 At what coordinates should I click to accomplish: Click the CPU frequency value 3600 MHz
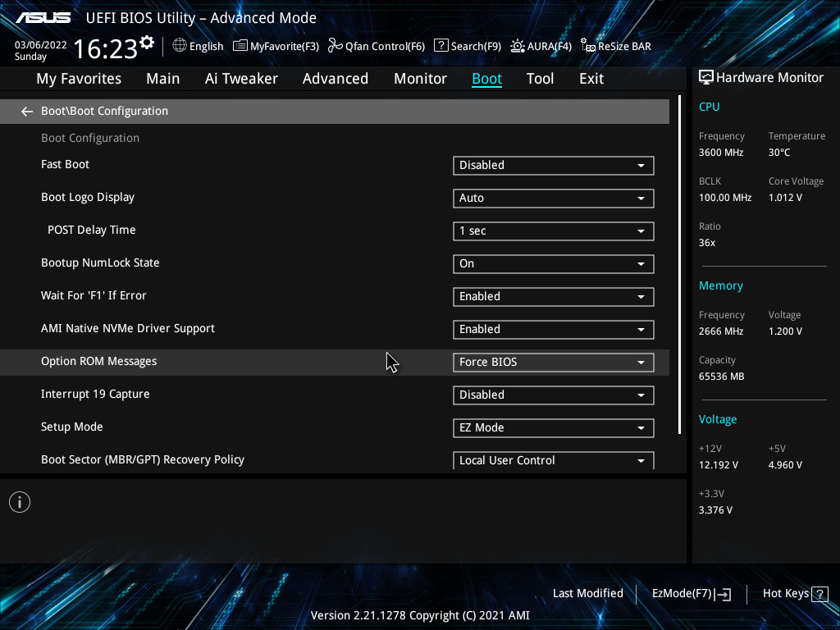(721, 153)
